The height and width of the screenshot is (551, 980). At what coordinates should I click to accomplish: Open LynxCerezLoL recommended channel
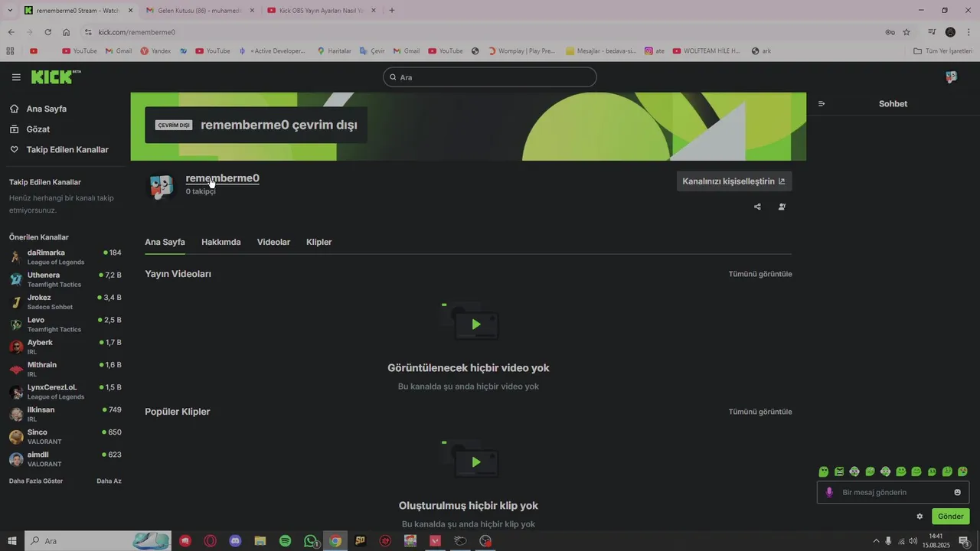(x=64, y=392)
